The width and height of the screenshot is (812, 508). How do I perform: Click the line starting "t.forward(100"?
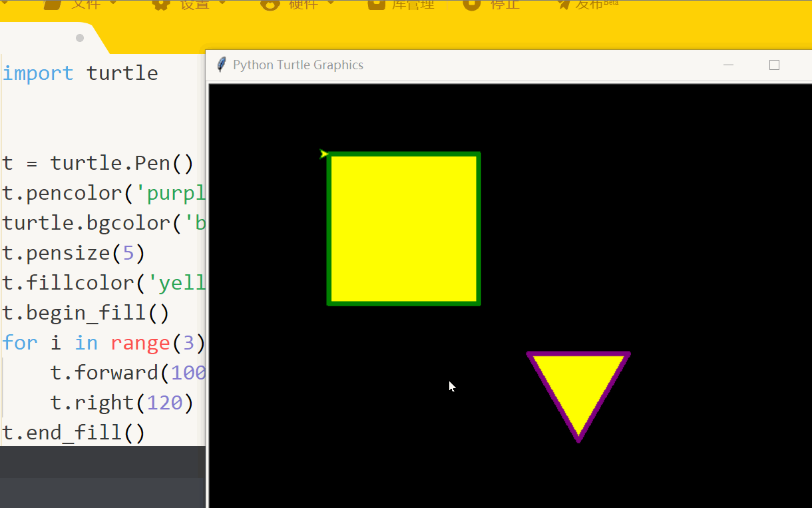128,373
